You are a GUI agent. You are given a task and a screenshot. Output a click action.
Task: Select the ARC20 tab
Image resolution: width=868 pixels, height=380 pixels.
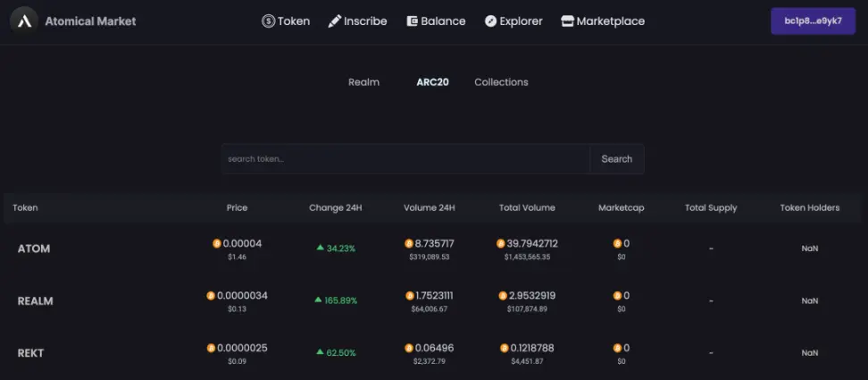[x=432, y=82]
